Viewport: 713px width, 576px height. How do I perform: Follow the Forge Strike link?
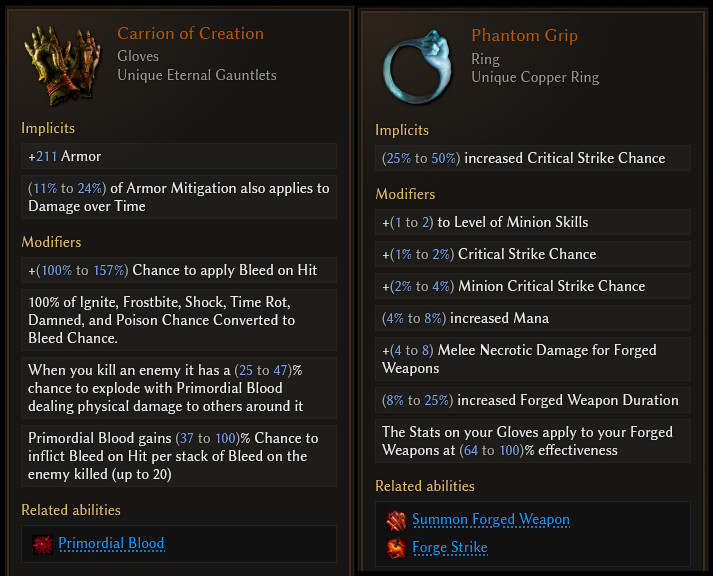coord(450,548)
